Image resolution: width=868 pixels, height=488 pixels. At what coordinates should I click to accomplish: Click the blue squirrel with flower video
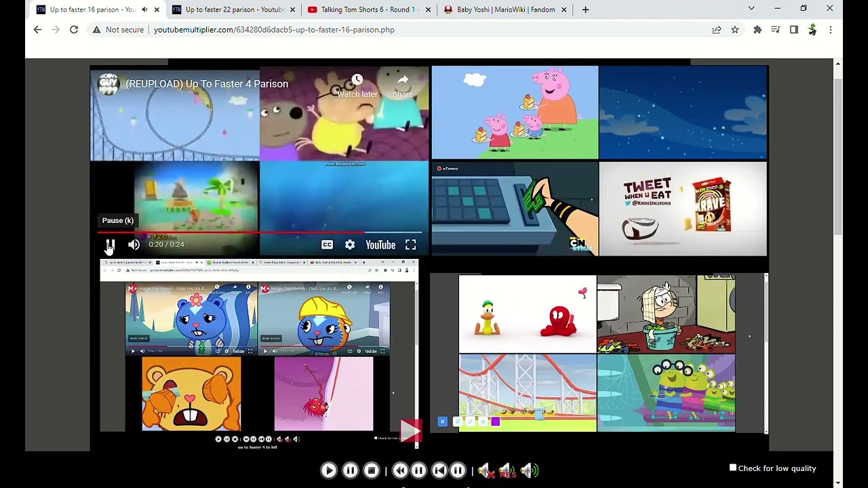pos(191,319)
